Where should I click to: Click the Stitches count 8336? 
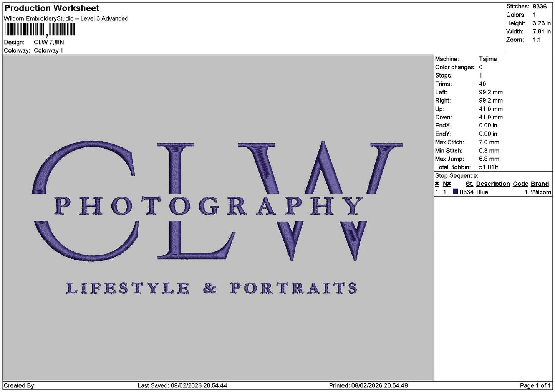coord(540,7)
